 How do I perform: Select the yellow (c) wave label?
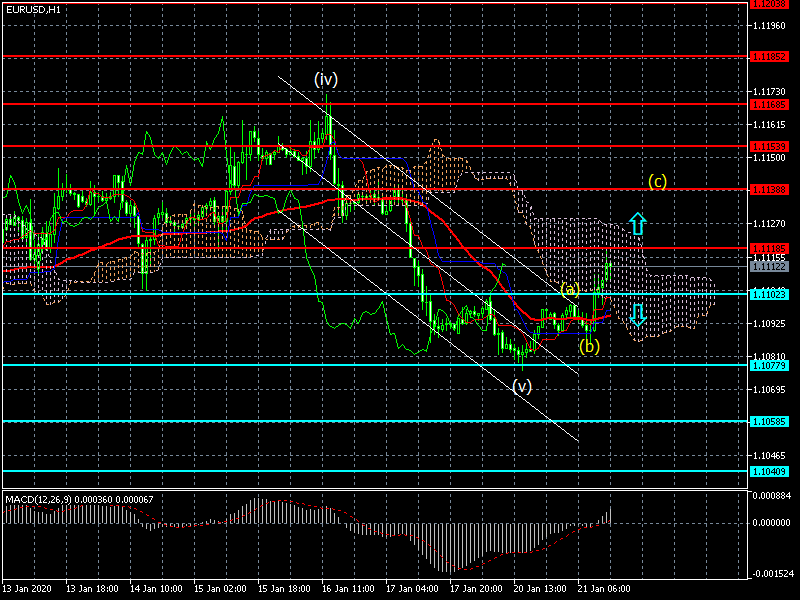(x=657, y=181)
